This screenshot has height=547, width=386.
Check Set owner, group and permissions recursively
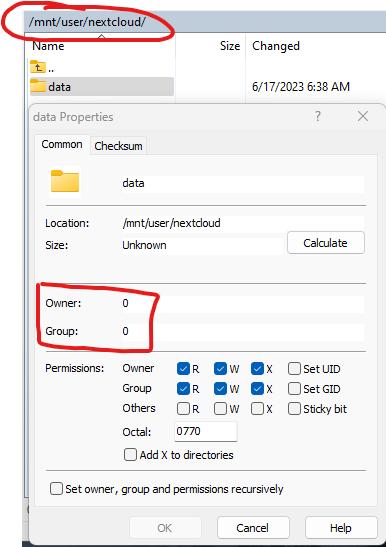click(x=56, y=489)
